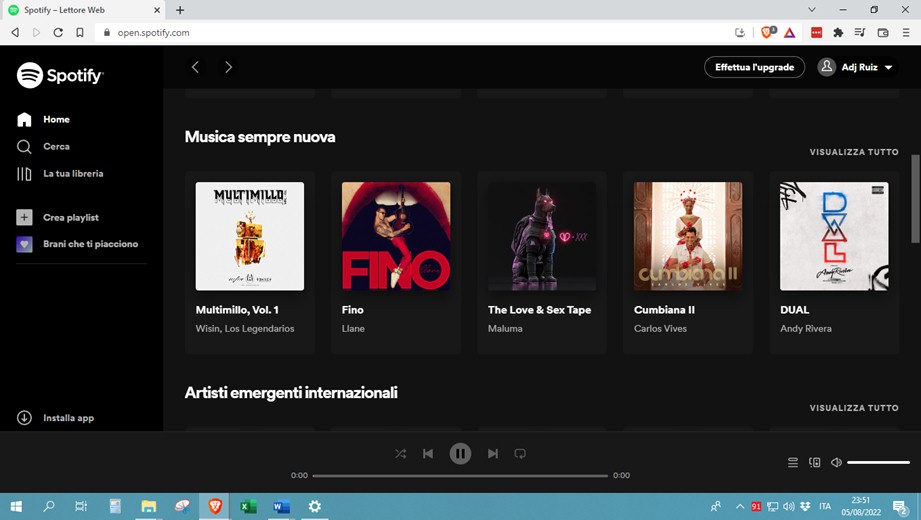This screenshot has width=921, height=520.
Task: Click the Spotify logo in sidebar
Action: pos(60,75)
